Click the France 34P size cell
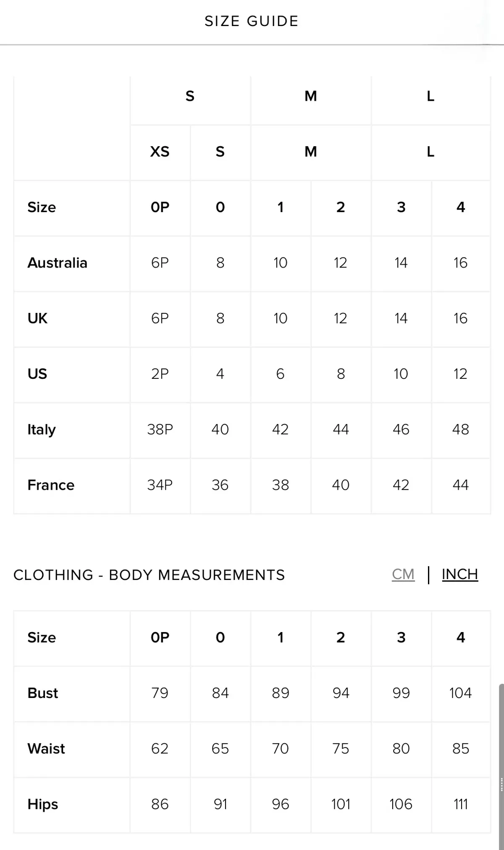 tap(160, 485)
